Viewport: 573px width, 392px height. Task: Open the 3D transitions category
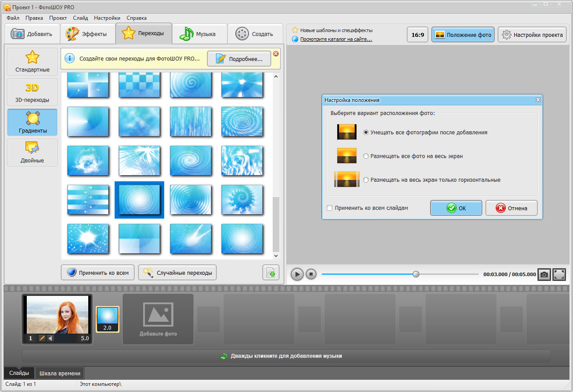(x=32, y=92)
